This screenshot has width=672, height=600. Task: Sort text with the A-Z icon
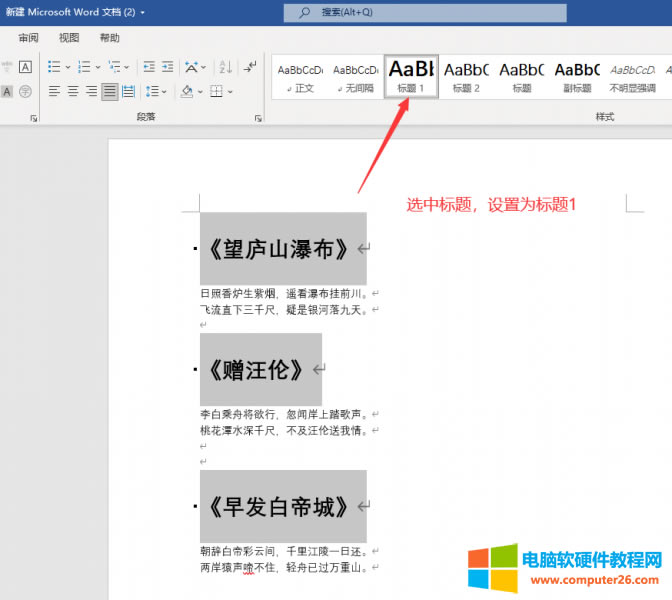tap(224, 67)
